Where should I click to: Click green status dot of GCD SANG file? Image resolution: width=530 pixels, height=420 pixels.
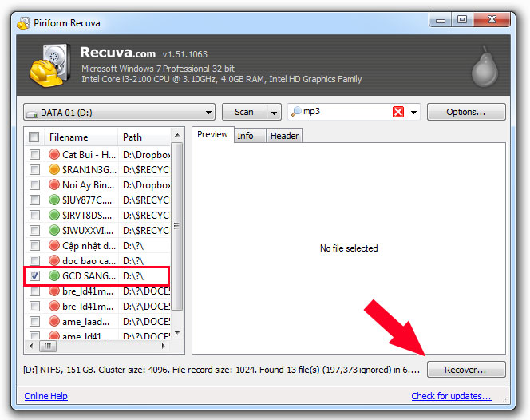54,275
